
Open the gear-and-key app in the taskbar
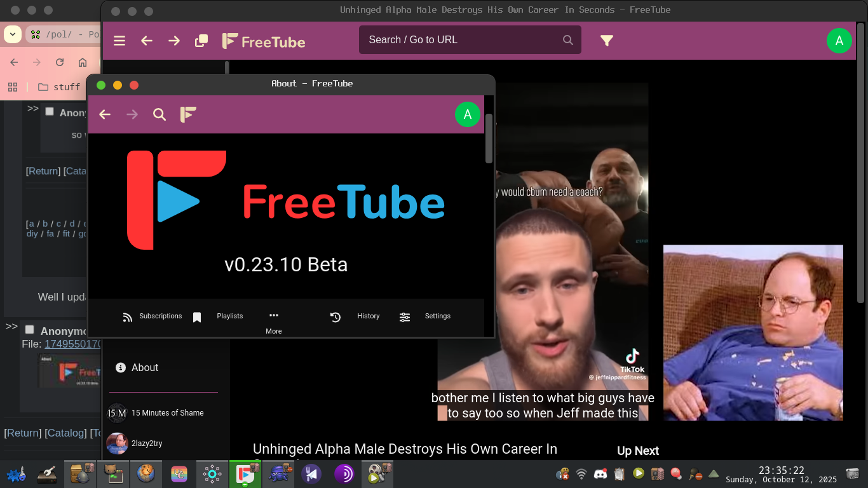click(x=16, y=474)
